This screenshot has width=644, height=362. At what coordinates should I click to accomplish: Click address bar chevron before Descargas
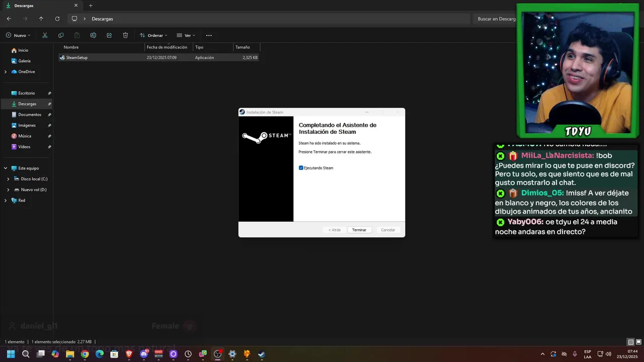(85, 19)
